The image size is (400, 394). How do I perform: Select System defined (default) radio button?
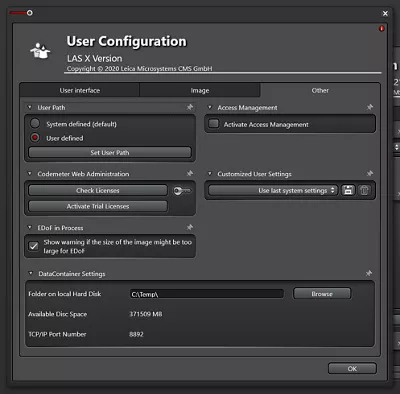(x=35, y=124)
